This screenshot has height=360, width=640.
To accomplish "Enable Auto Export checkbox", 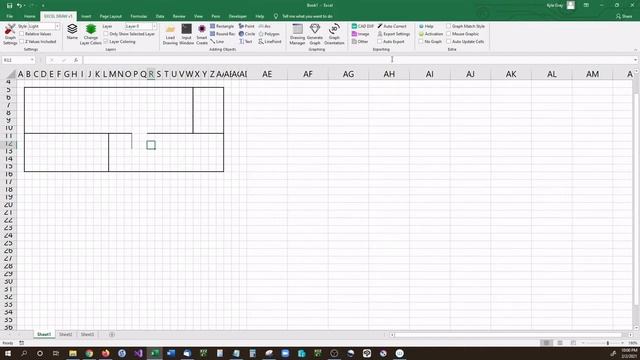I will point(380,42).
